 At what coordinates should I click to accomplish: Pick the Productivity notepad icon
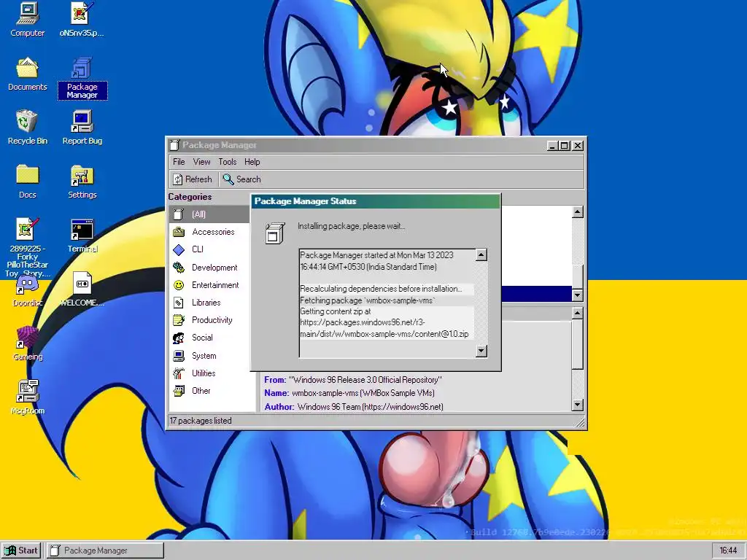click(x=179, y=320)
